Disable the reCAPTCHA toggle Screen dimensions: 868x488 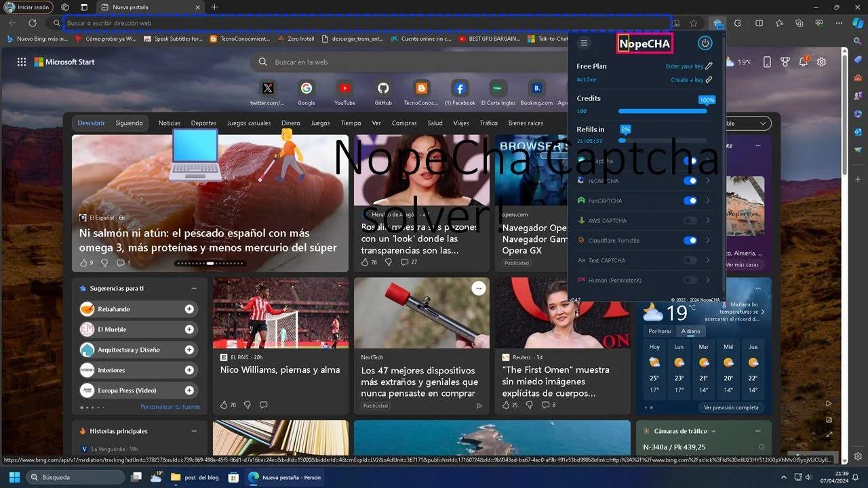click(x=690, y=181)
